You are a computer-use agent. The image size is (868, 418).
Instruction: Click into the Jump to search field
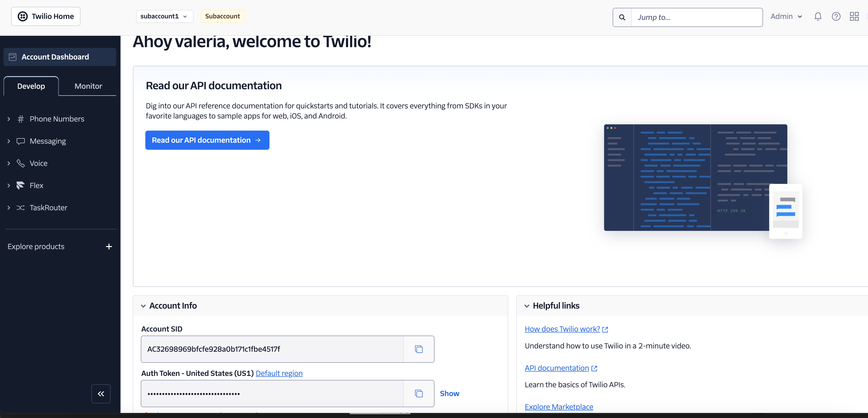click(697, 17)
